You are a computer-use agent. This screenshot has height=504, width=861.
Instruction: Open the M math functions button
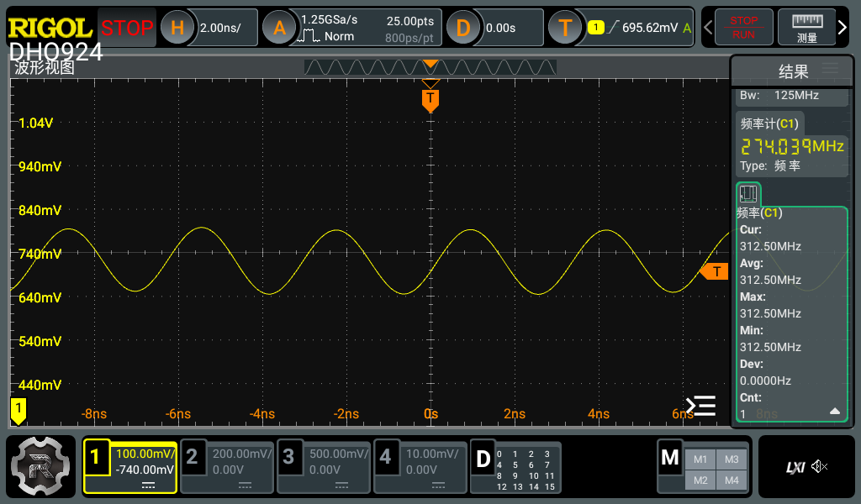[670, 457]
